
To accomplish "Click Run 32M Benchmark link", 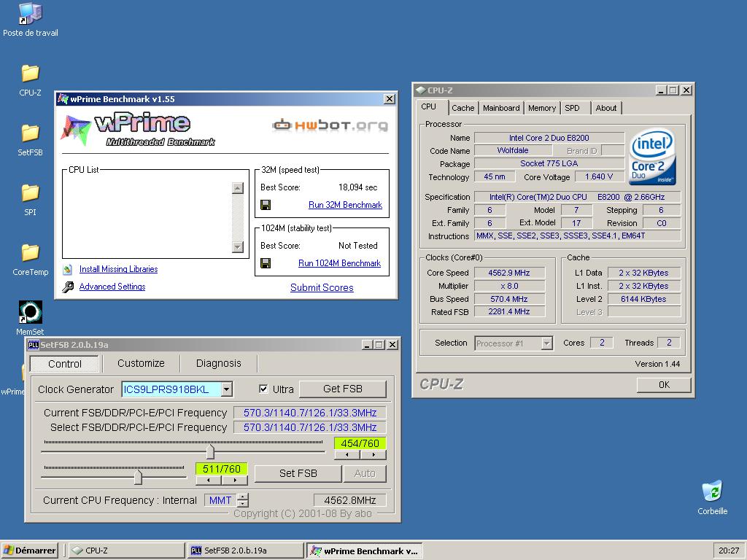I will tap(345, 205).
